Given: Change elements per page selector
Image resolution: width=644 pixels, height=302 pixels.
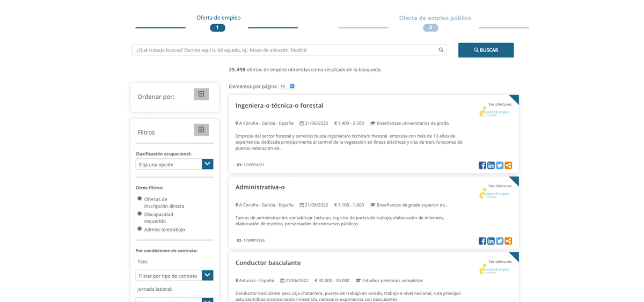Looking at the screenshot, I should (x=287, y=86).
